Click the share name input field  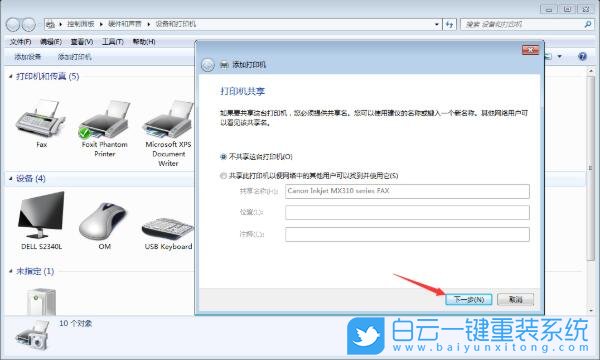407,191
